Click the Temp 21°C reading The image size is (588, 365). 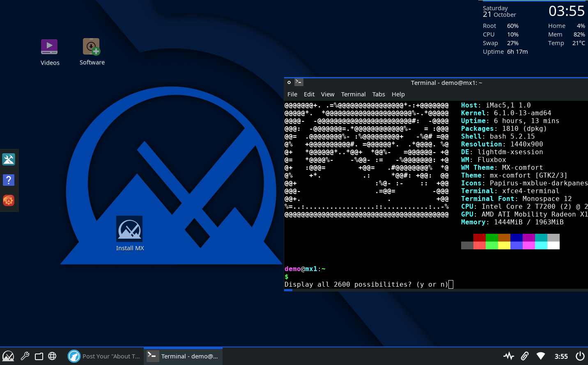[567, 43]
